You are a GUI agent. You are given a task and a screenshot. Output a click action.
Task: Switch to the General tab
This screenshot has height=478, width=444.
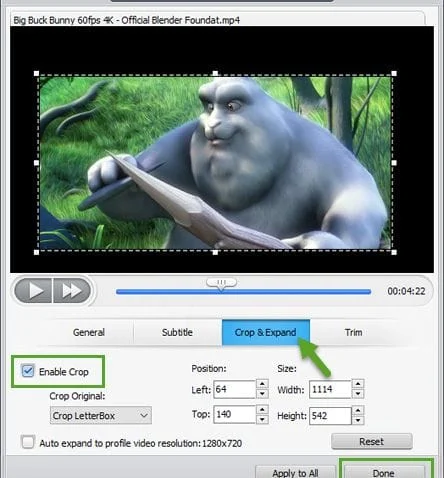89,332
